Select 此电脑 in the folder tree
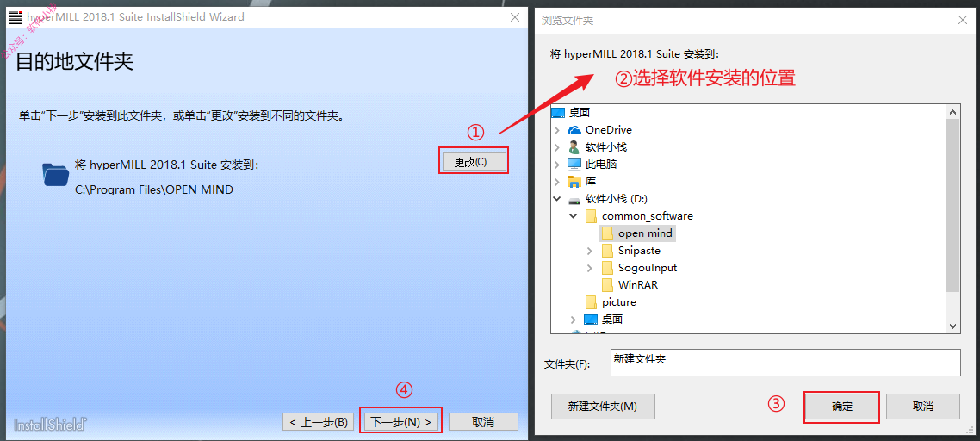This screenshot has width=980, height=441. (x=601, y=165)
